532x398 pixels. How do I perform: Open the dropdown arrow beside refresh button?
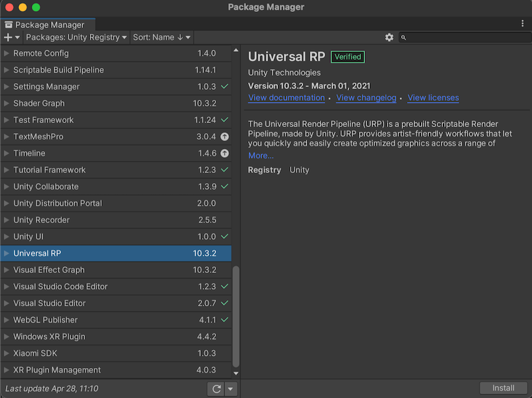click(x=231, y=388)
